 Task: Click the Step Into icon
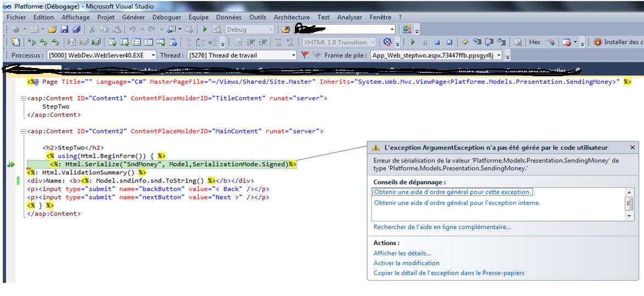click(477, 42)
